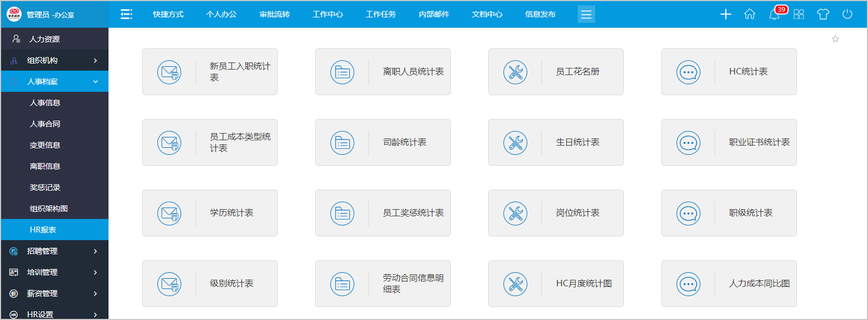Open the 个人办公 top menu
This screenshot has height=320, width=868.
coord(221,14)
